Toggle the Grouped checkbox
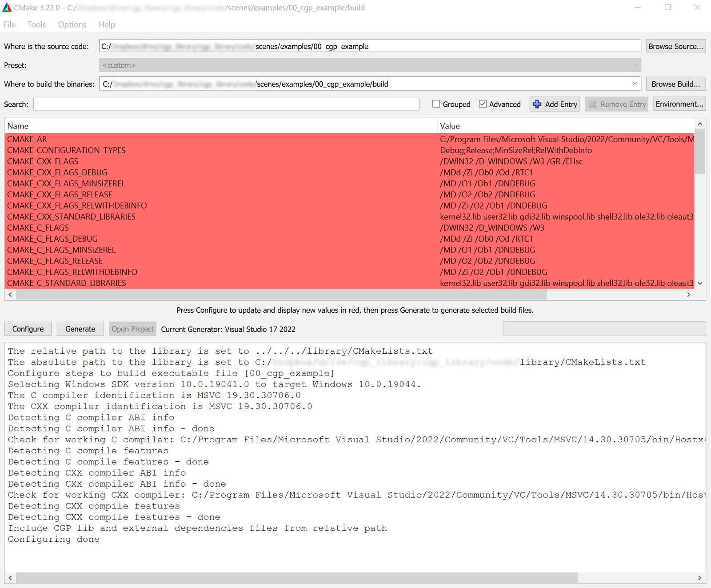The height and width of the screenshot is (588, 711). point(436,104)
